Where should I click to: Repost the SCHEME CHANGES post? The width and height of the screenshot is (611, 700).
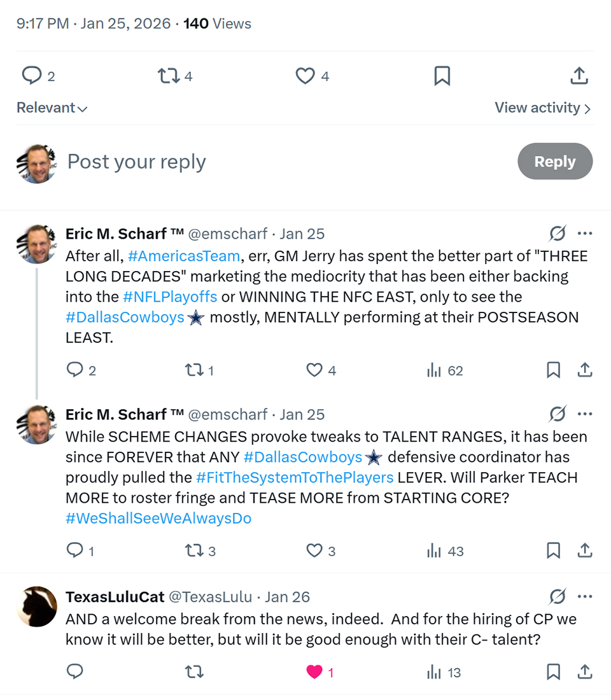click(193, 551)
